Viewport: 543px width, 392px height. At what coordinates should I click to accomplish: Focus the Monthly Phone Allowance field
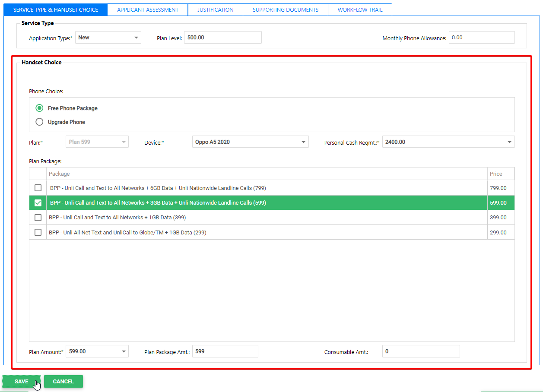(x=482, y=38)
